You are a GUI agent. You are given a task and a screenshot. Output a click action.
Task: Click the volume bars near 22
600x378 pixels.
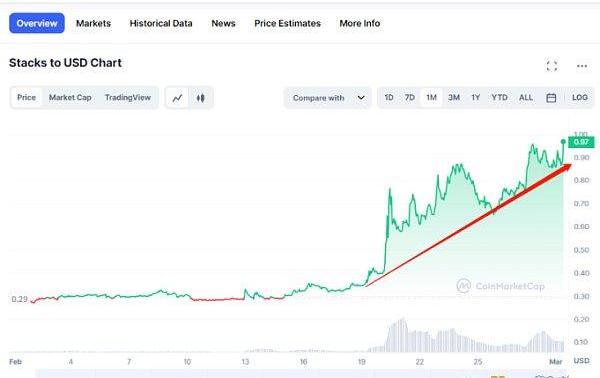(x=420, y=341)
